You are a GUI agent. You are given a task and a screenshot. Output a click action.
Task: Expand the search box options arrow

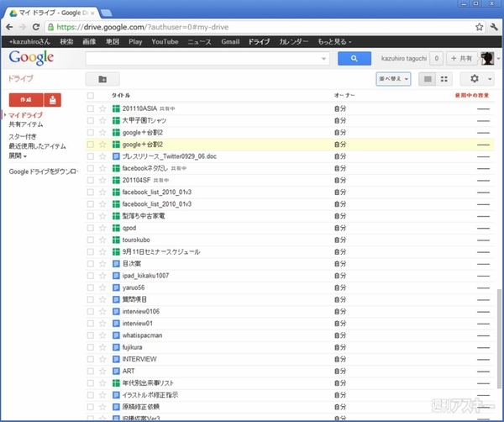(323, 59)
